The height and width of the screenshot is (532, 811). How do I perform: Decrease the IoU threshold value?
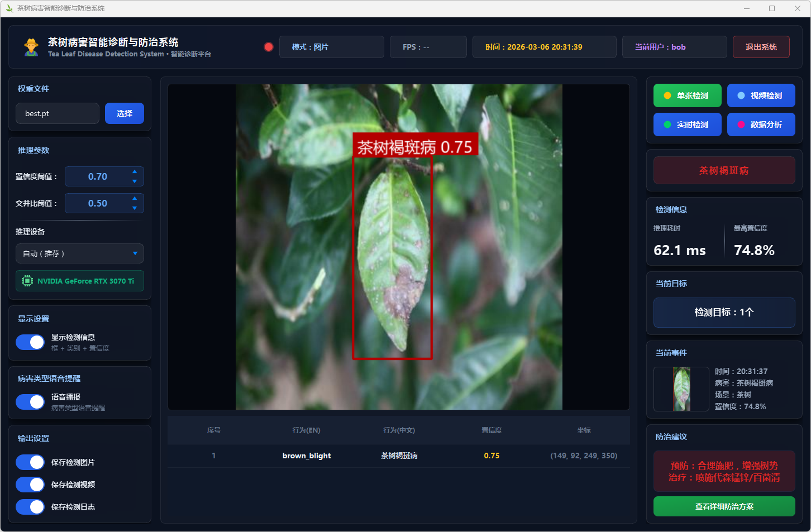[x=135, y=208]
